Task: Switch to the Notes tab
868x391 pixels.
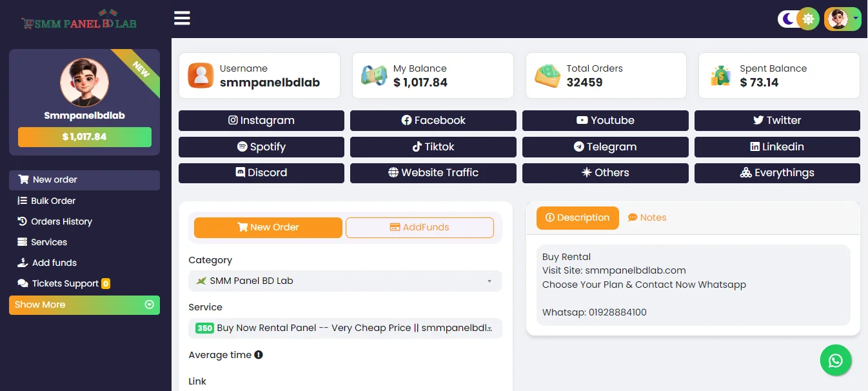Action: coord(647,217)
